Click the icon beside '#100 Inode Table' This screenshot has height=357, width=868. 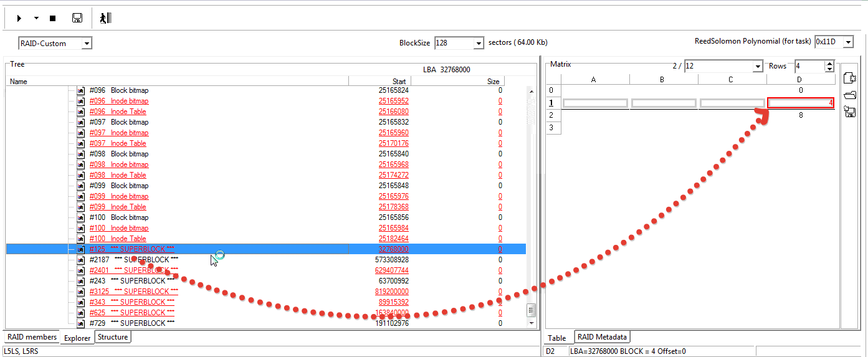tap(81, 239)
